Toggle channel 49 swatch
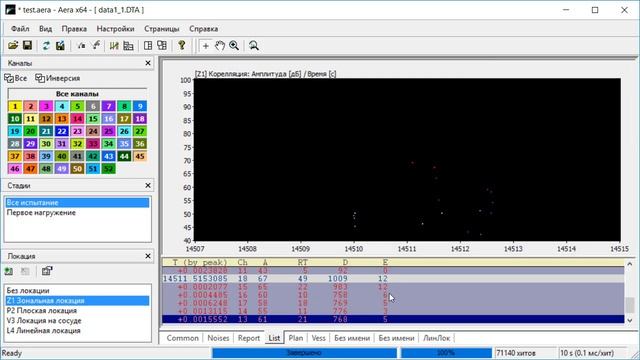 click(x=62, y=169)
